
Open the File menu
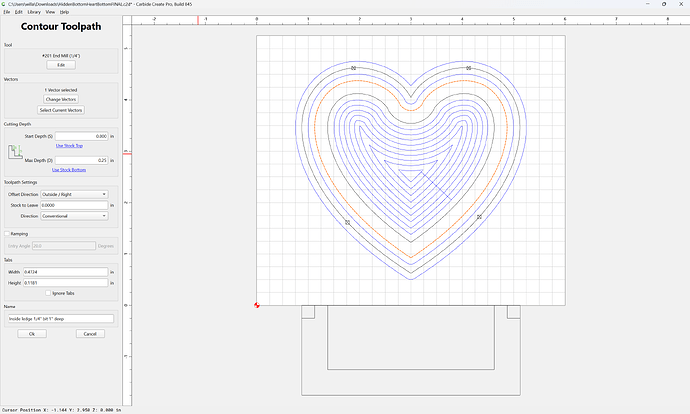tap(7, 12)
